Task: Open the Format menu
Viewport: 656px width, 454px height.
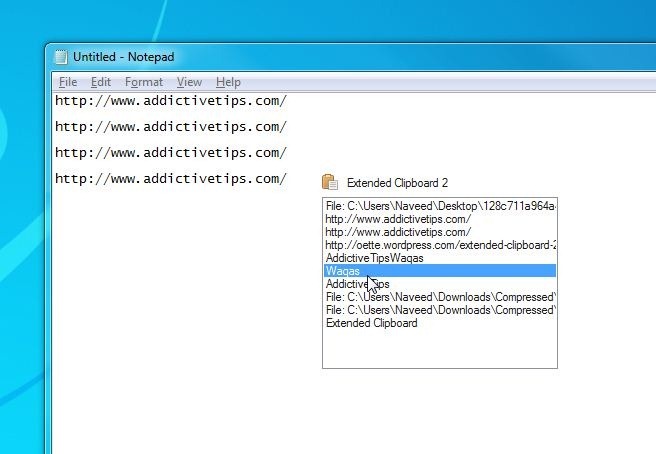Action: (144, 82)
